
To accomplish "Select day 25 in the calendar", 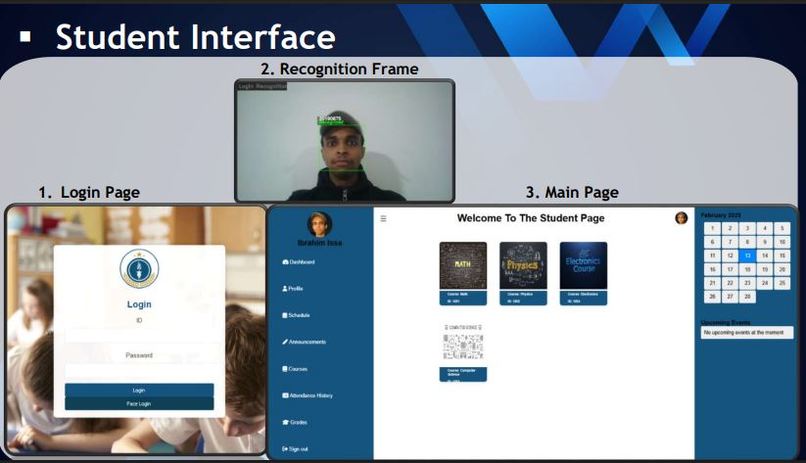I will [x=782, y=283].
